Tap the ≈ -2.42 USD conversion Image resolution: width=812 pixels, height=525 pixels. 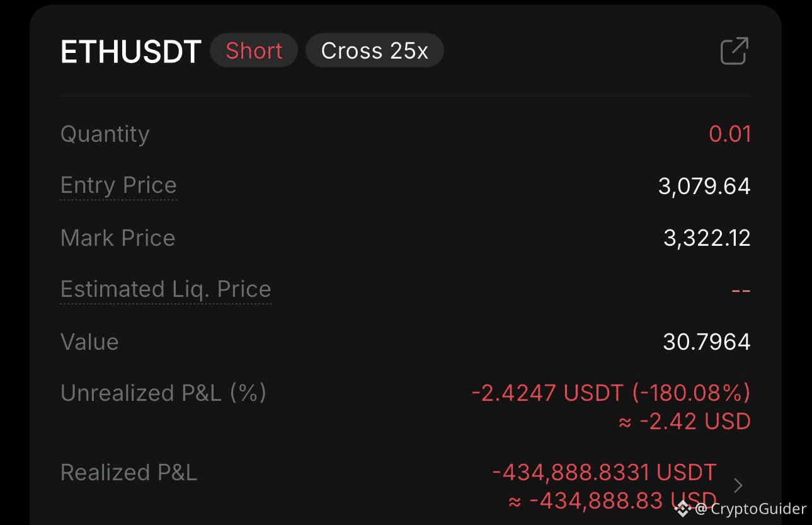point(685,421)
